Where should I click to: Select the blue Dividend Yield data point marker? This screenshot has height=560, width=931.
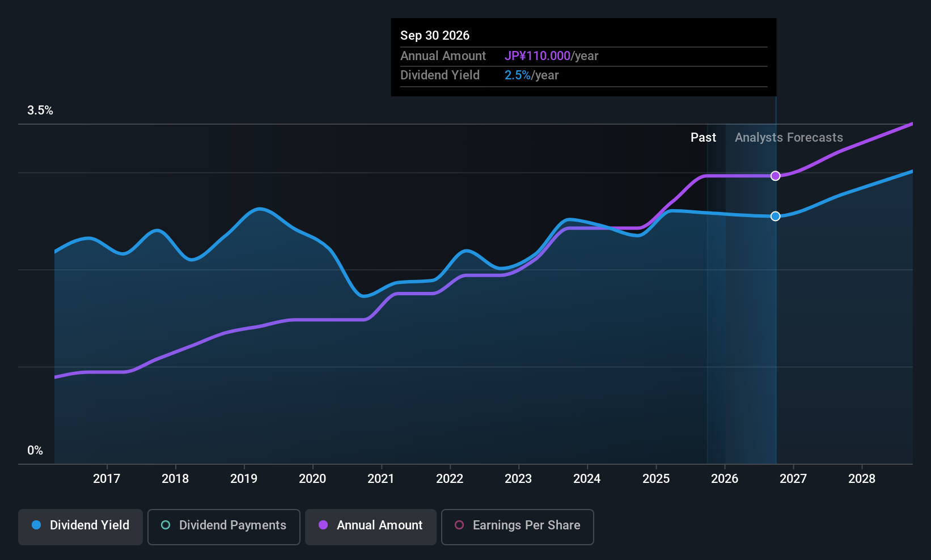(776, 216)
